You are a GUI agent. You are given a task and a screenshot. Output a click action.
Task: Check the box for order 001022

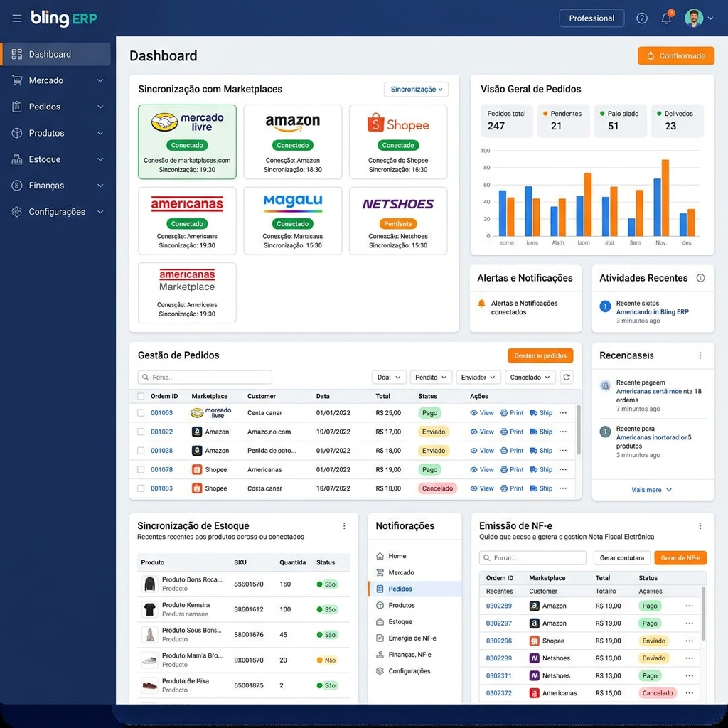(x=141, y=432)
